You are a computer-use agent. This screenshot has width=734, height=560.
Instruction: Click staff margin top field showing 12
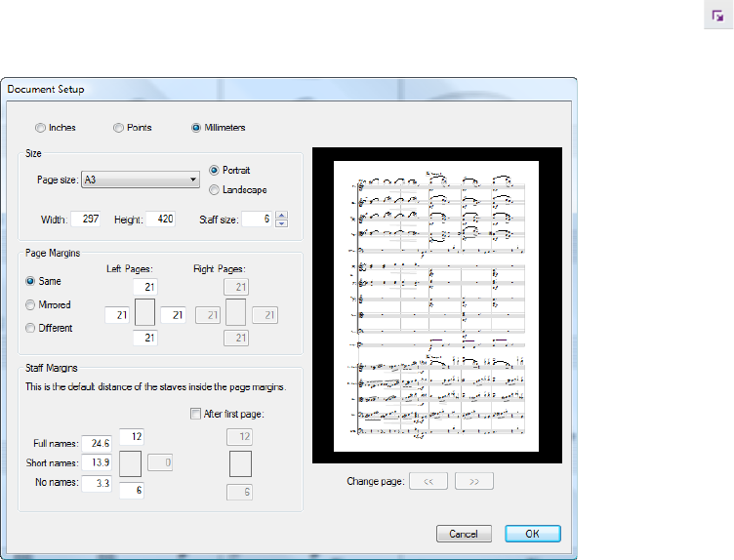132,436
